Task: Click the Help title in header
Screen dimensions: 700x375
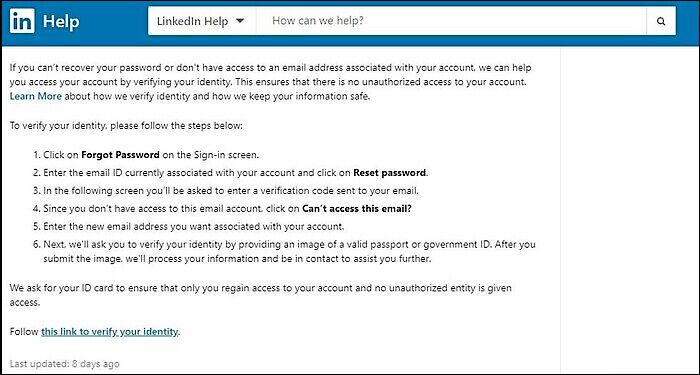Action: [61, 21]
